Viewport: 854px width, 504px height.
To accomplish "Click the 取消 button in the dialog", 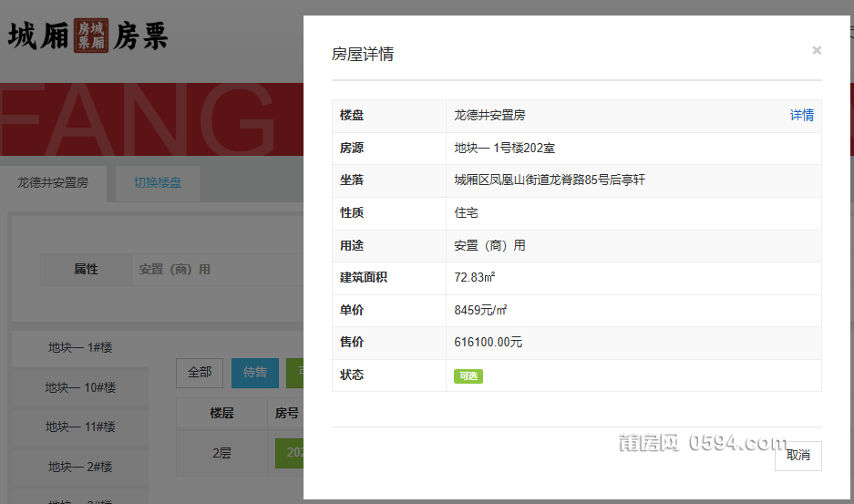I will click(x=797, y=456).
